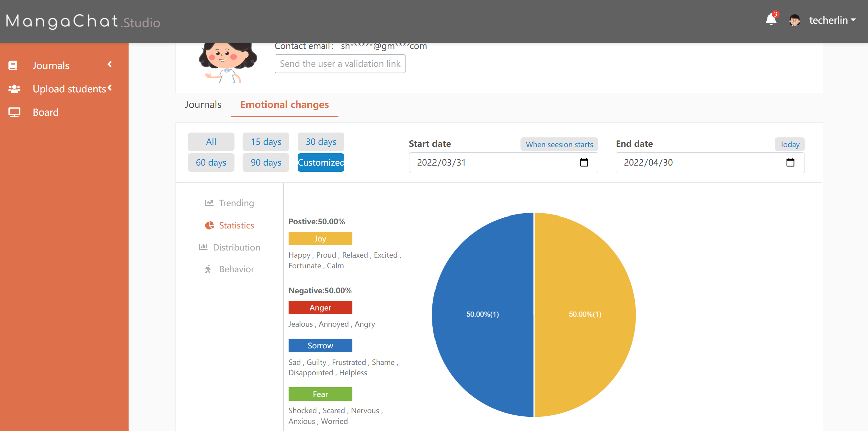The width and height of the screenshot is (868, 431).
Task: Select the Customized range button
Action: (321, 162)
